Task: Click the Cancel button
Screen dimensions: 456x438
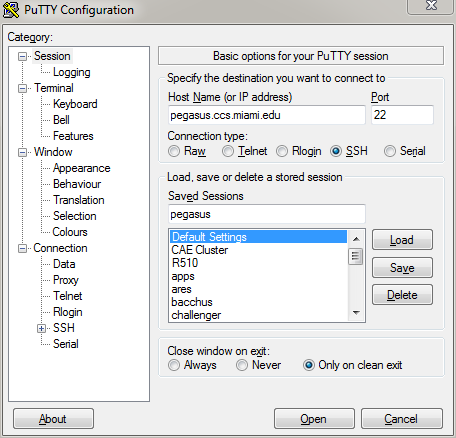Action: (x=402, y=419)
